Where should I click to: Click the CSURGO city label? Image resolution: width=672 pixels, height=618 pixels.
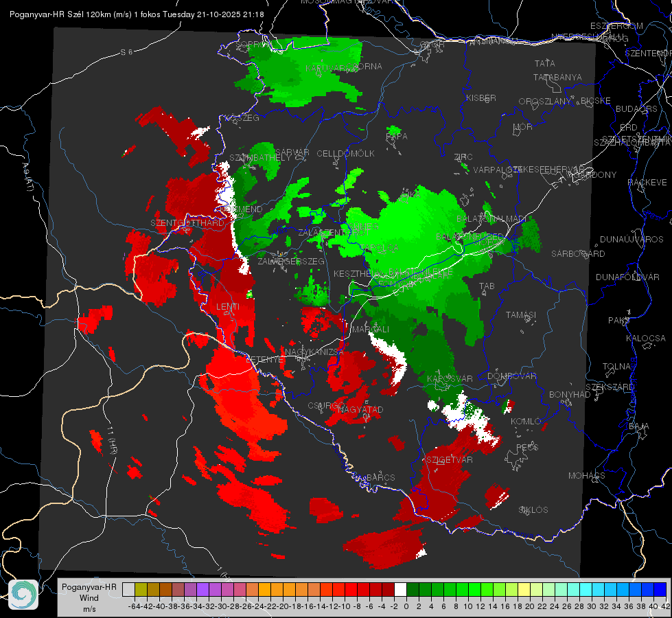point(326,406)
